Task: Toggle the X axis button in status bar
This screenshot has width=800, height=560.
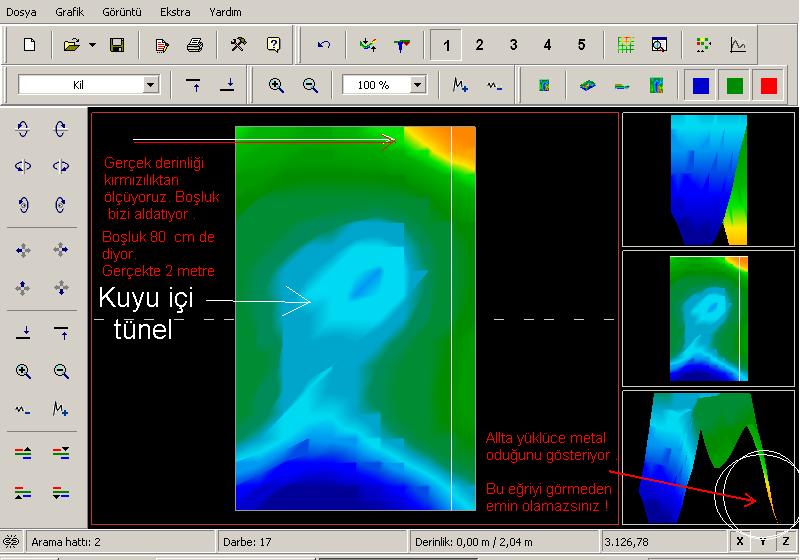Action: [740, 542]
